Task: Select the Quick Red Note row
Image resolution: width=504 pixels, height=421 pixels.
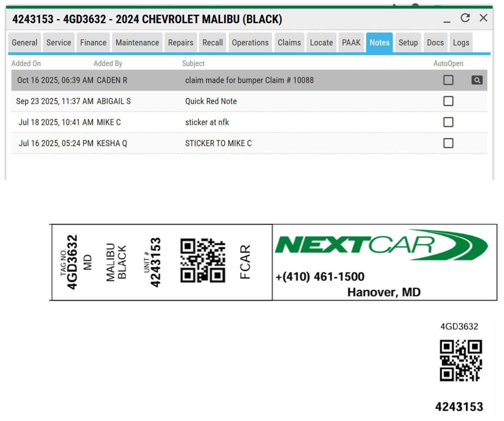Action: (211, 102)
